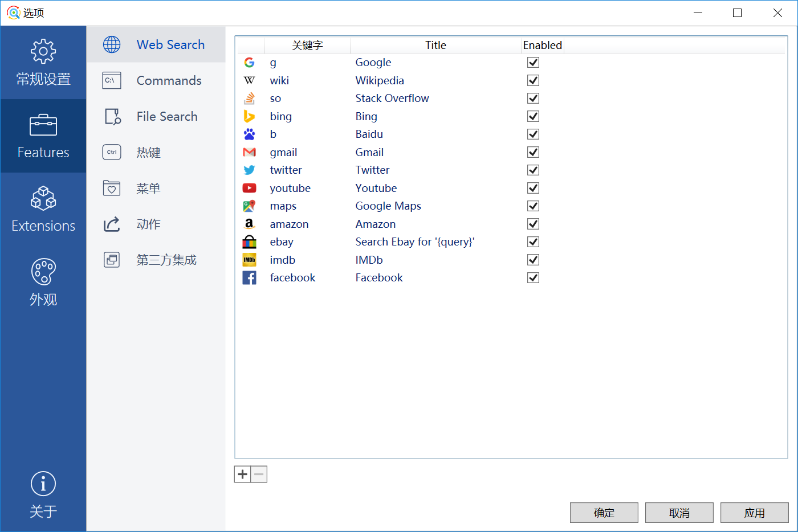The width and height of the screenshot is (798, 532).
Task: Uncheck the Amazon enabled checkbox
Action: pos(533,224)
